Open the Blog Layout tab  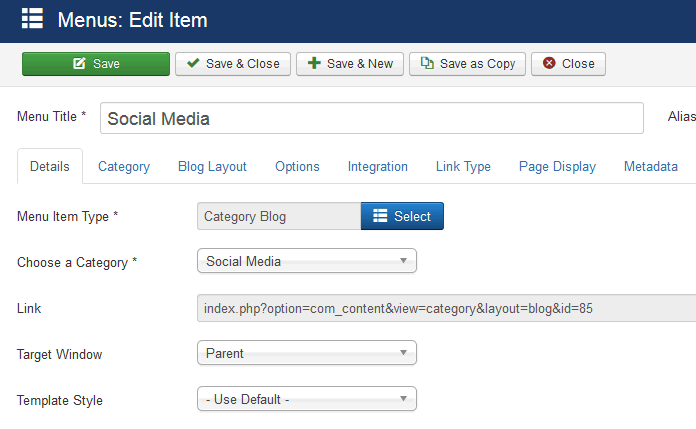click(x=212, y=167)
